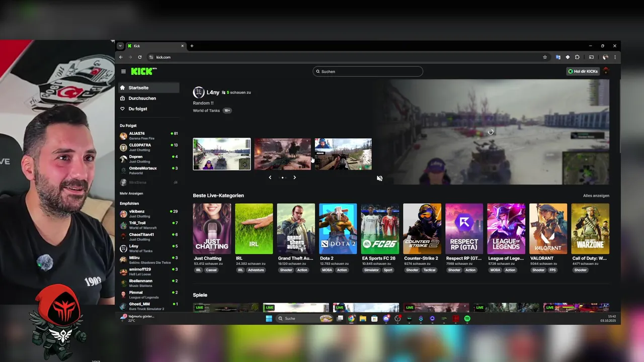The height and width of the screenshot is (362, 644).
Task: Open the Windows Start menu
Action: 269,318
